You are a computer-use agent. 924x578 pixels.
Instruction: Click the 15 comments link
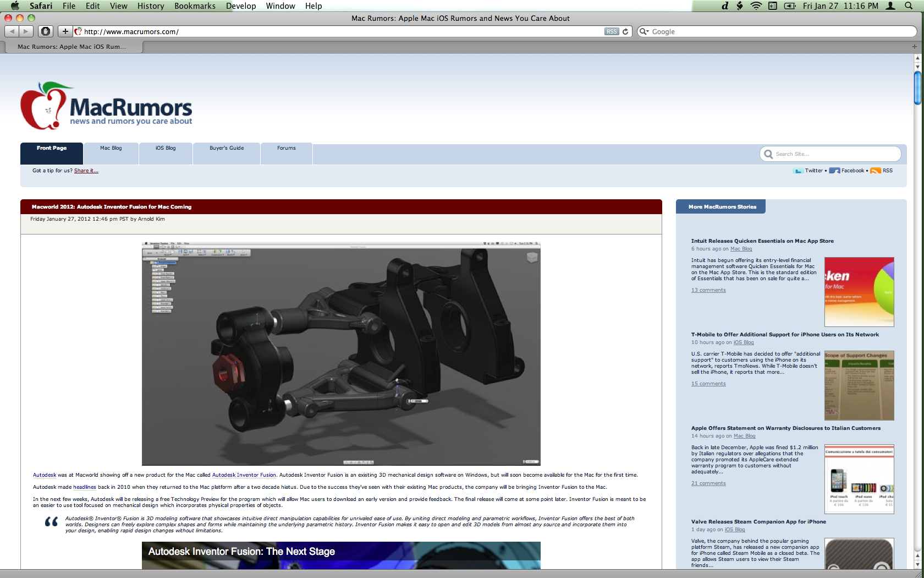click(708, 384)
